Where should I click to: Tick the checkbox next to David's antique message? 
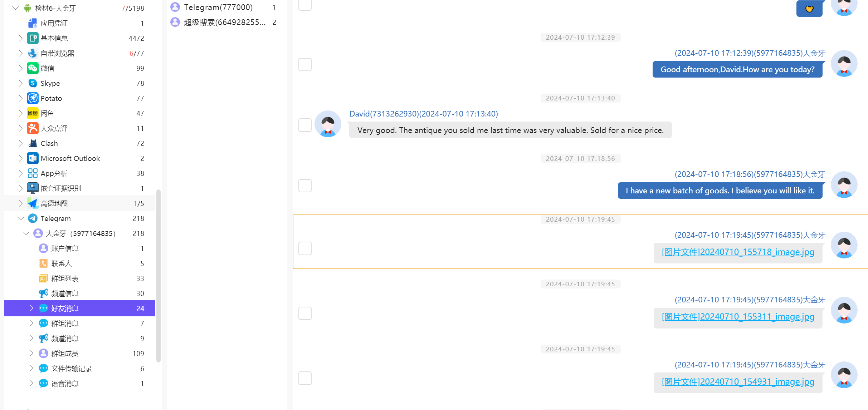click(305, 125)
